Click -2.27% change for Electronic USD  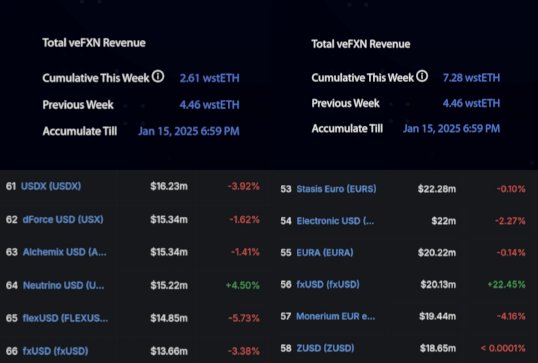(x=510, y=221)
